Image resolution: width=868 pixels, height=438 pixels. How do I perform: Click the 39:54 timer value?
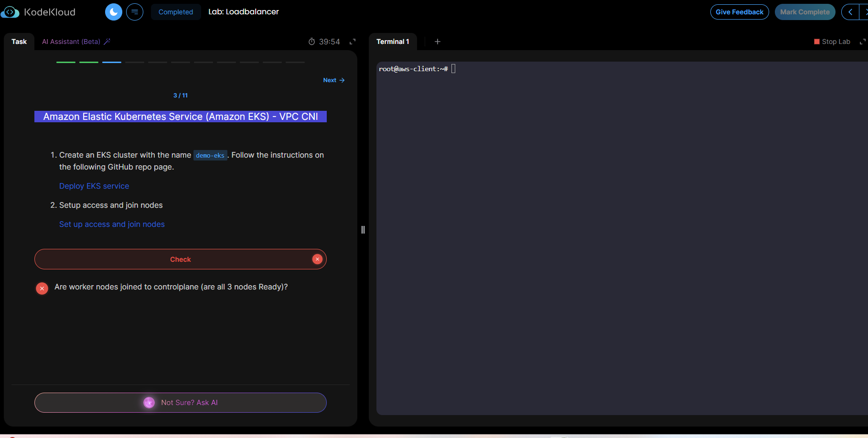tap(330, 42)
